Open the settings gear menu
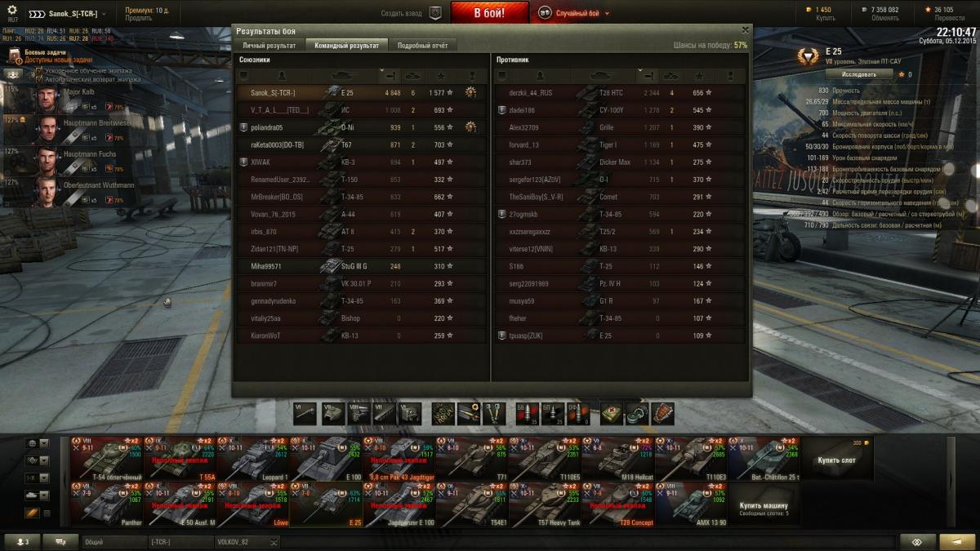Image resolution: width=980 pixels, height=551 pixels. click(x=11, y=10)
